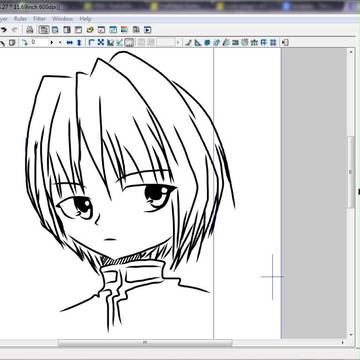Screen dimensions: 360x360
Task: Click the tiny arrow button left of horizontal flip
Action: (60, 43)
